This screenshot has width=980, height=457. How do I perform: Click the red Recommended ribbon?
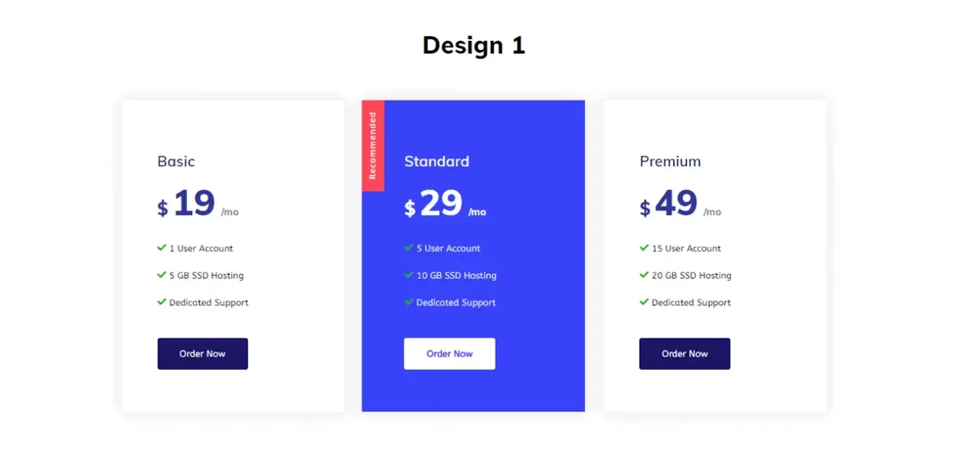372,145
